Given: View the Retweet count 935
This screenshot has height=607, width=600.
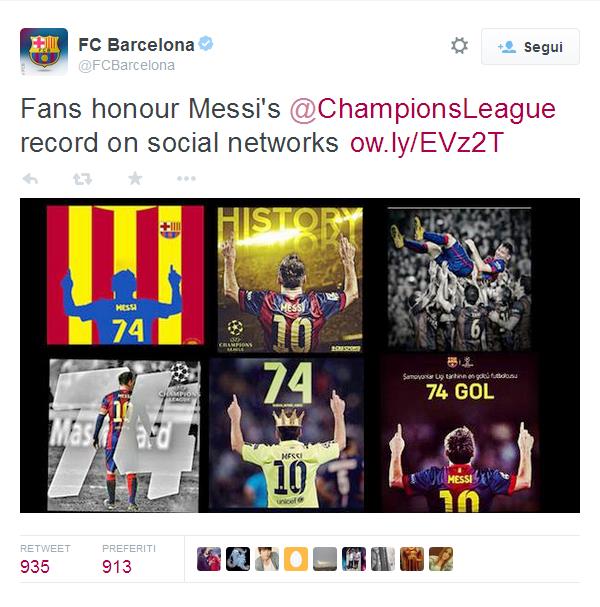Looking at the screenshot, I should 35,567.
